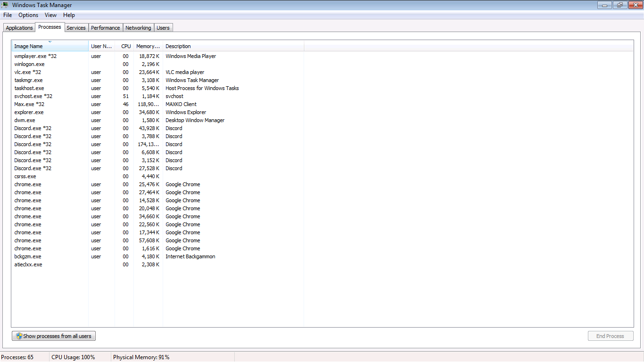Sort by User Name column header
This screenshot has height=362, width=644.
tap(101, 46)
